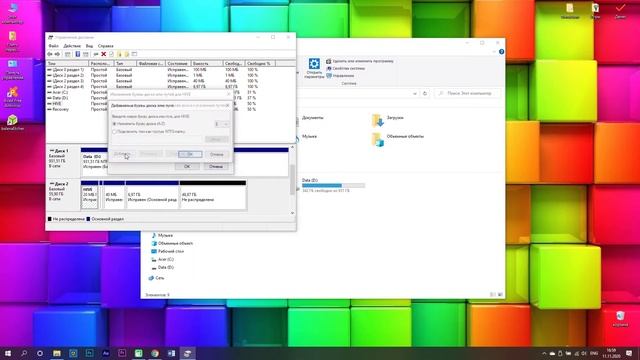Screen dimensions: 640x360
Task: Click highlighted ОК in the add-letter dialog
Action: tap(190, 154)
